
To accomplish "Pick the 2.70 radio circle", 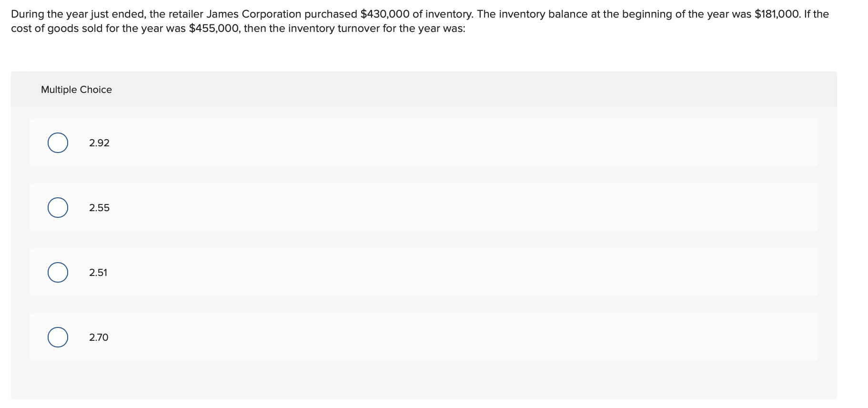I will [x=58, y=337].
